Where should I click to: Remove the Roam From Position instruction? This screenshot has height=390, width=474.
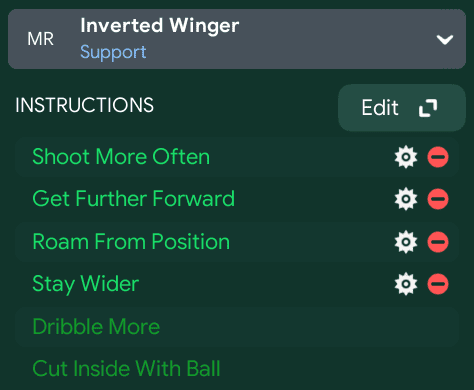(x=438, y=242)
